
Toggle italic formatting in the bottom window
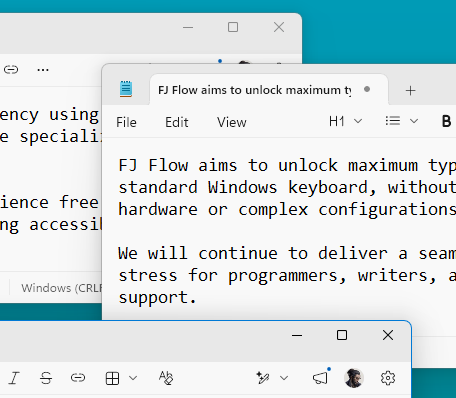(x=14, y=378)
